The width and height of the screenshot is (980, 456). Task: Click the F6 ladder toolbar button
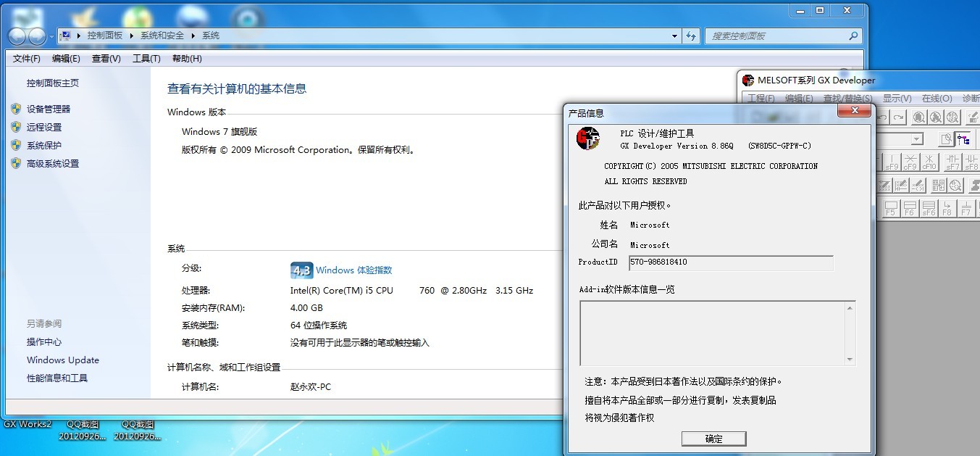910,209
